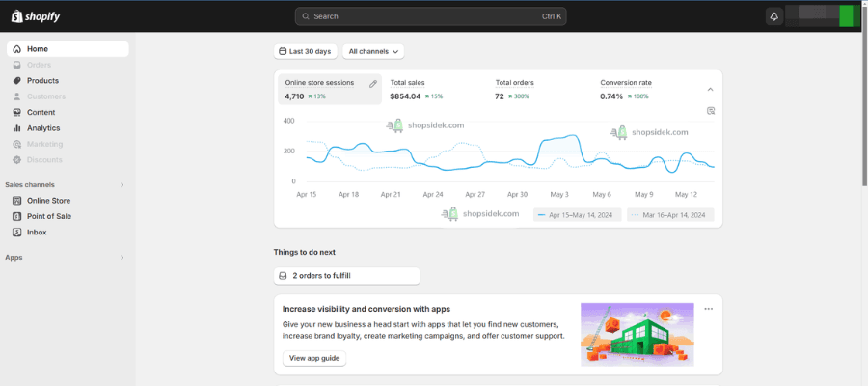Open the notifications bell

(x=773, y=16)
